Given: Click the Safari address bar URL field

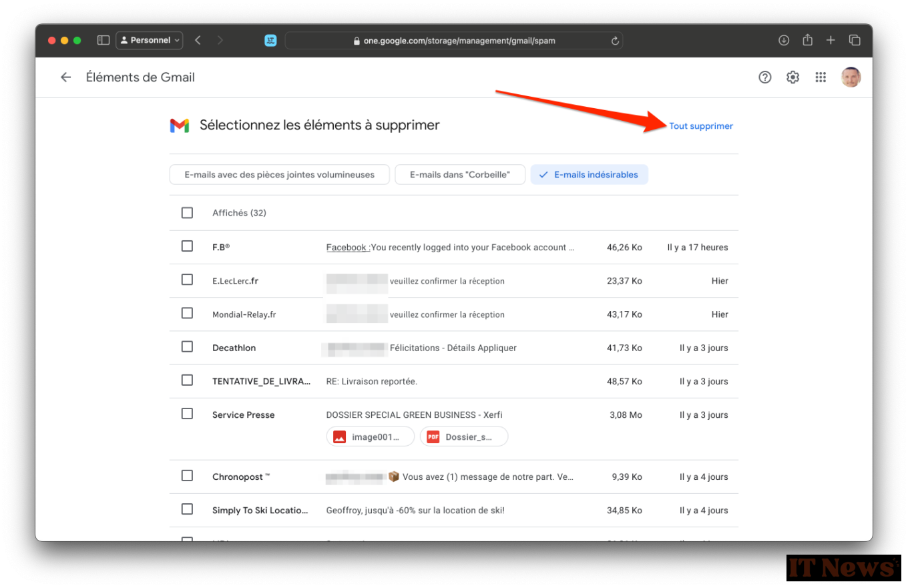Looking at the screenshot, I should coord(454,41).
